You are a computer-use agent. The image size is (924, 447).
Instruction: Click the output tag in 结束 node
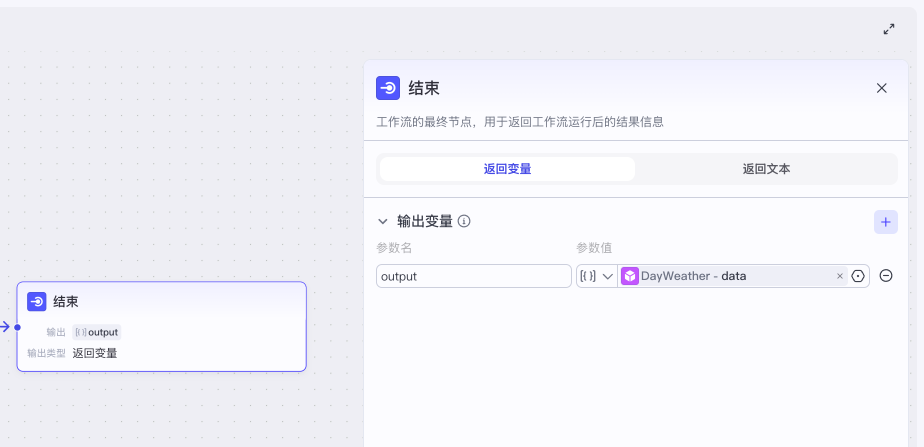97,332
